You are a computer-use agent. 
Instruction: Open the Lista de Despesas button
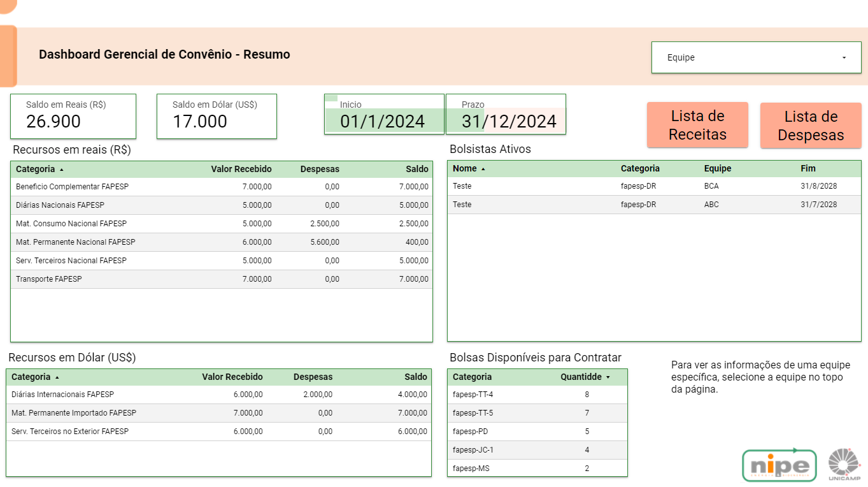[x=811, y=126]
